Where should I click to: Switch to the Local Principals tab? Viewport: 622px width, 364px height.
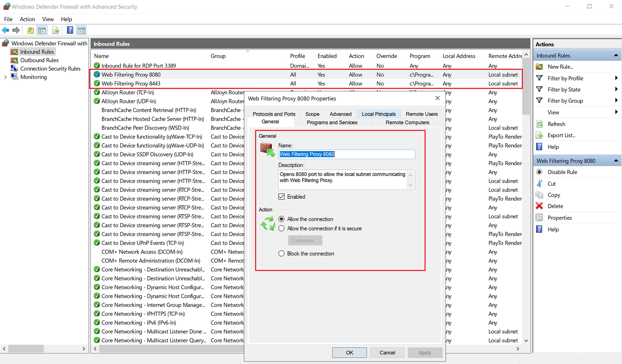tap(379, 114)
